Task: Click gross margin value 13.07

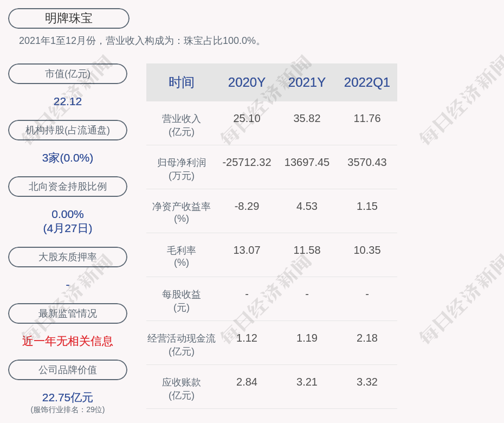Action: coord(247,250)
